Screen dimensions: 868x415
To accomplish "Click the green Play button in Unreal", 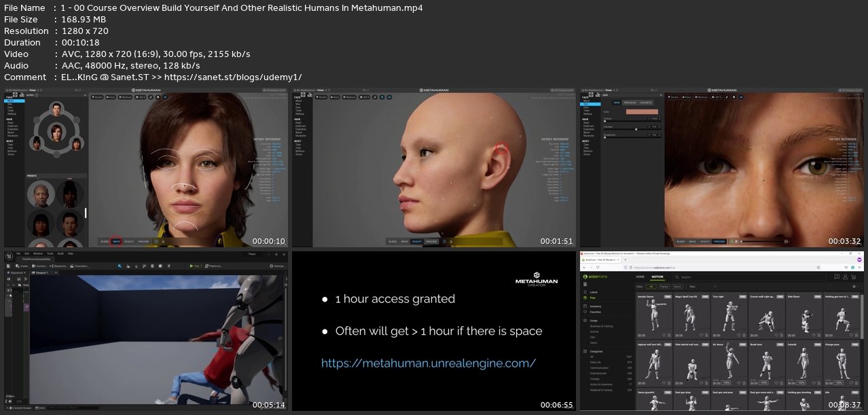I will click(x=194, y=266).
